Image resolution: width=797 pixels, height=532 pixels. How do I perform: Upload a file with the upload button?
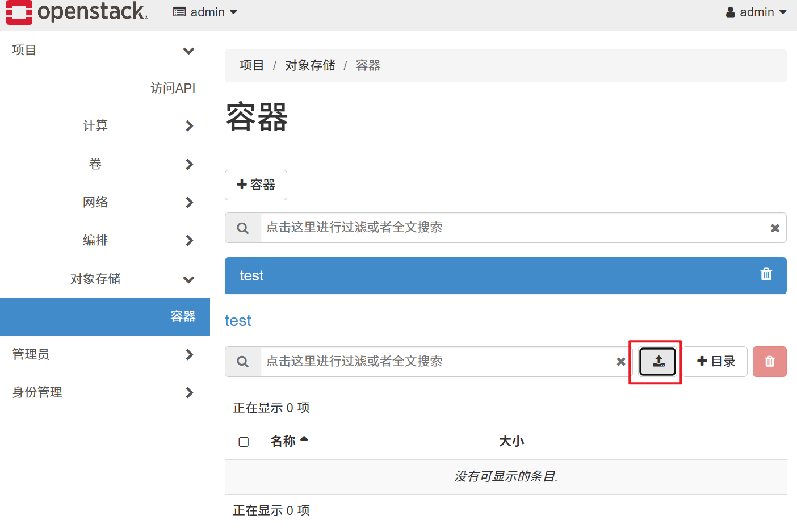[x=658, y=361]
